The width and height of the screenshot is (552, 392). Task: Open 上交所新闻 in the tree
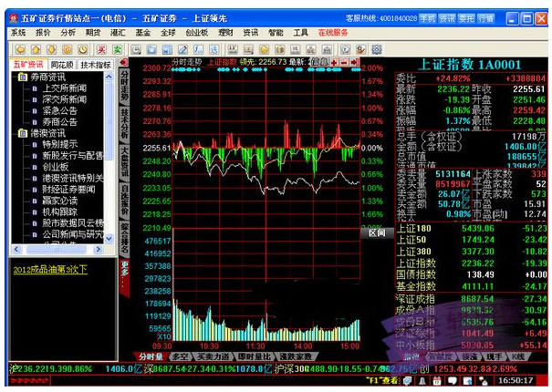click(x=65, y=88)
